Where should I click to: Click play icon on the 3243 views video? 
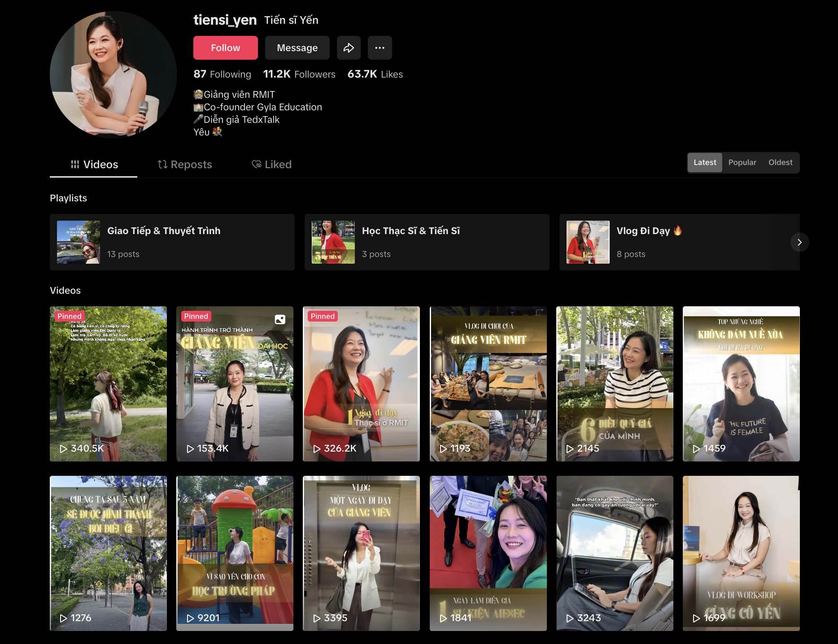coord(570,618)
